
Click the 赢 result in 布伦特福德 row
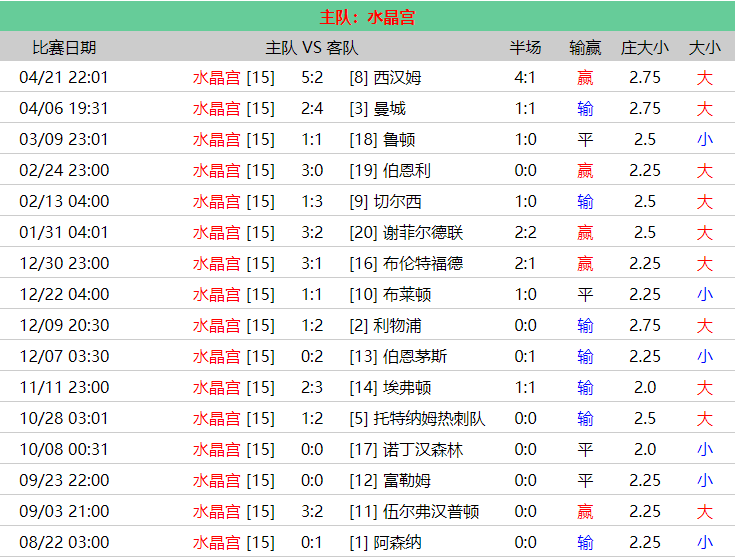click(585, 263)
